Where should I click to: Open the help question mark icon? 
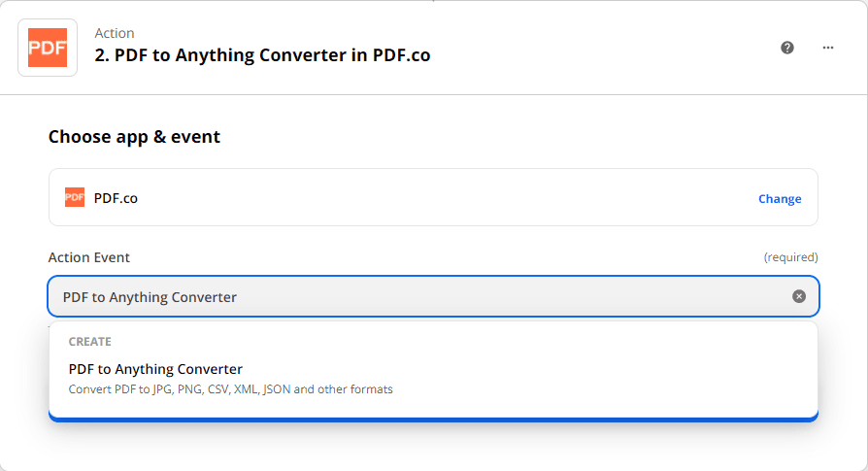tap(787, 48)
